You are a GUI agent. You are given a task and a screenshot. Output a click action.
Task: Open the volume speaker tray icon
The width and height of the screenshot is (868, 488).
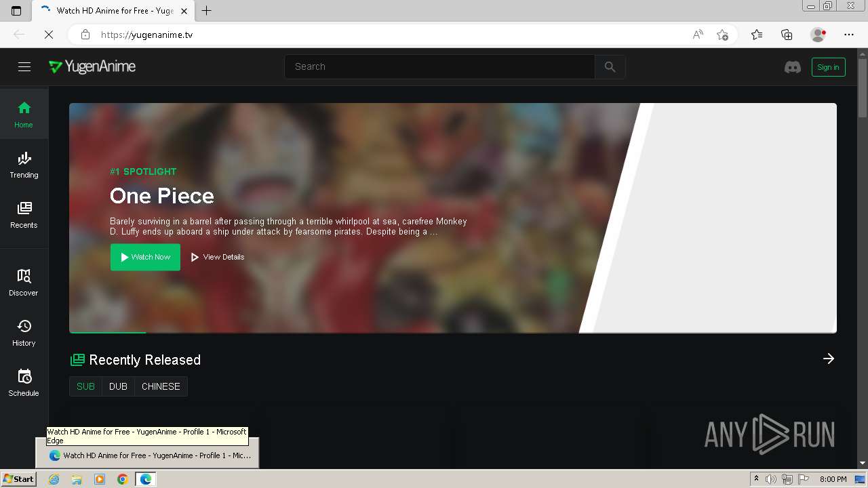coord(771,479)
